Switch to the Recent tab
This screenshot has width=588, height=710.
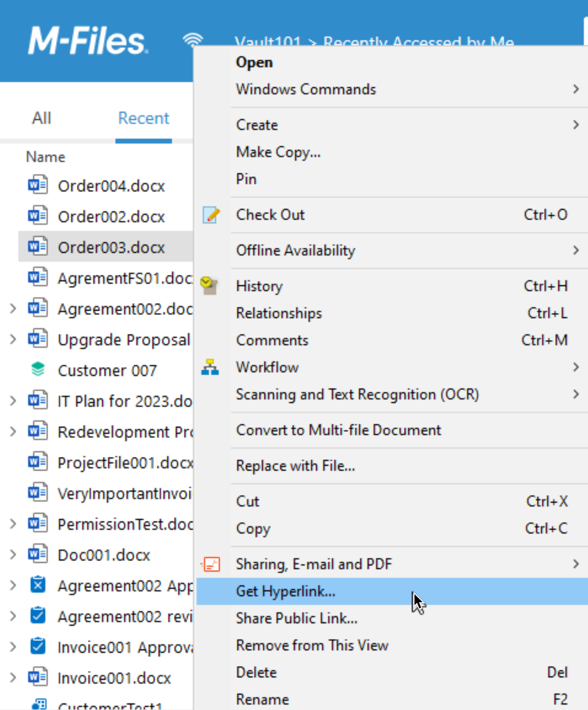[144, 118]
